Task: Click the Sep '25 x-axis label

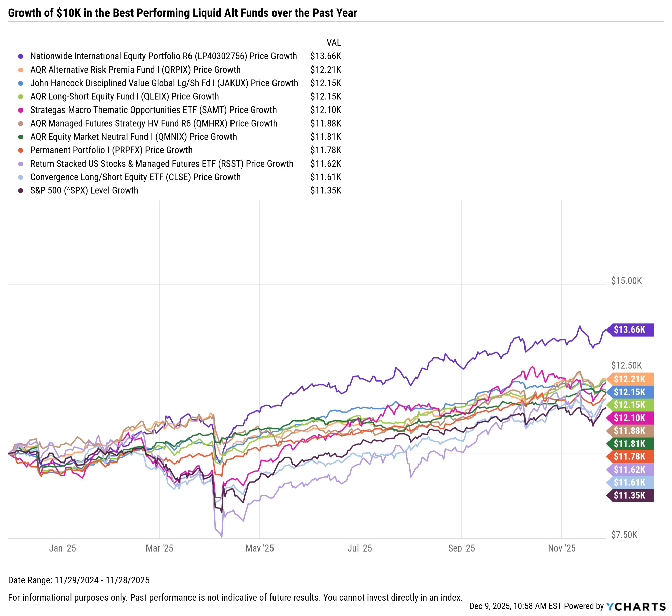Action: click(461, 548)
